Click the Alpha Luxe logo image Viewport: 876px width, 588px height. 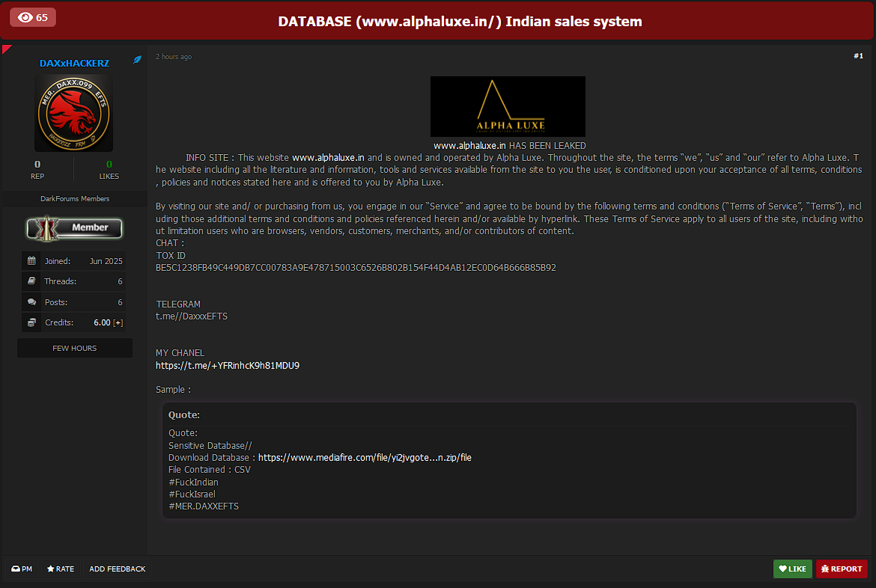[508, 107]
